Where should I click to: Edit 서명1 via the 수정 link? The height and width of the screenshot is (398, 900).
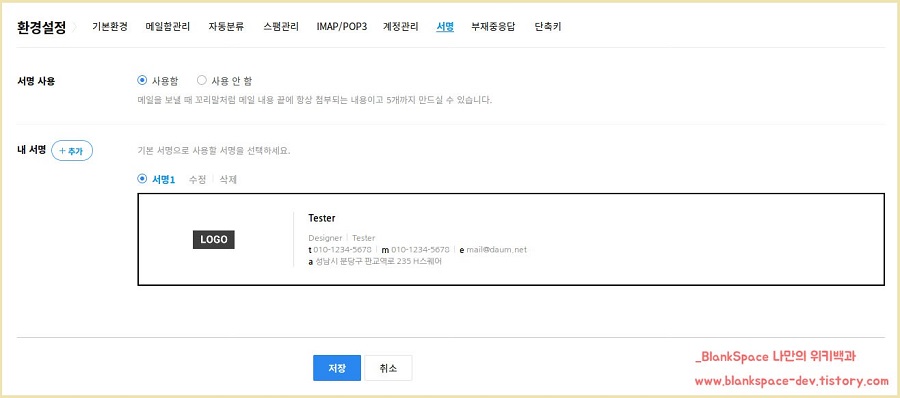197,180
